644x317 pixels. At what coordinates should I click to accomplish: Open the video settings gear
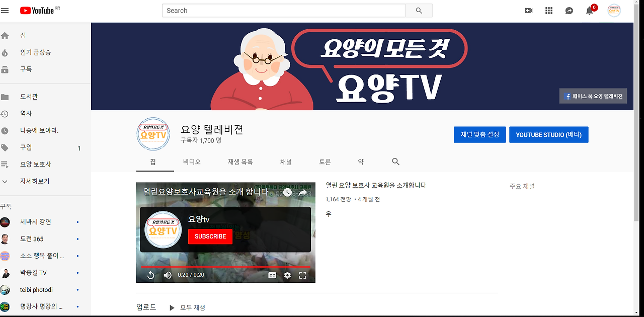tap(287, 275)
